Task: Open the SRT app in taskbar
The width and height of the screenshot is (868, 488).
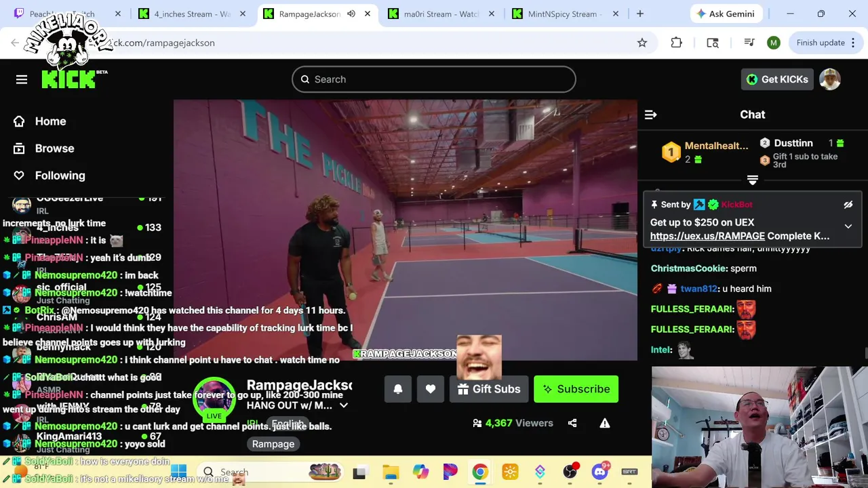Action: click(629, 472)
